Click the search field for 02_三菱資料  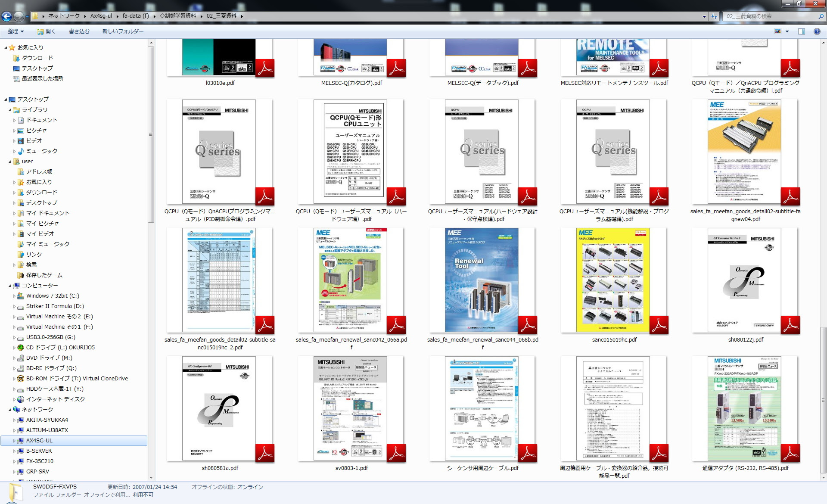(x=771, y=16)
